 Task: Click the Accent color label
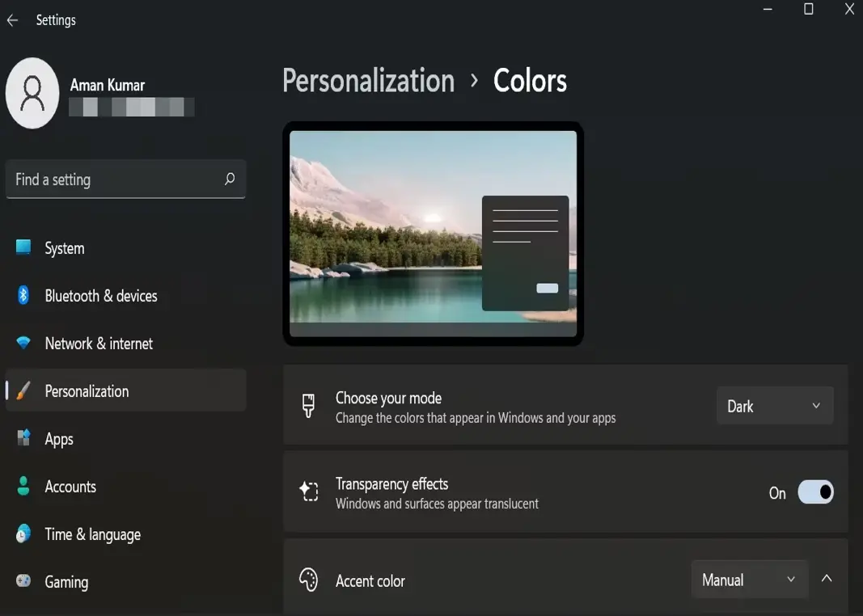click(370, 580)
